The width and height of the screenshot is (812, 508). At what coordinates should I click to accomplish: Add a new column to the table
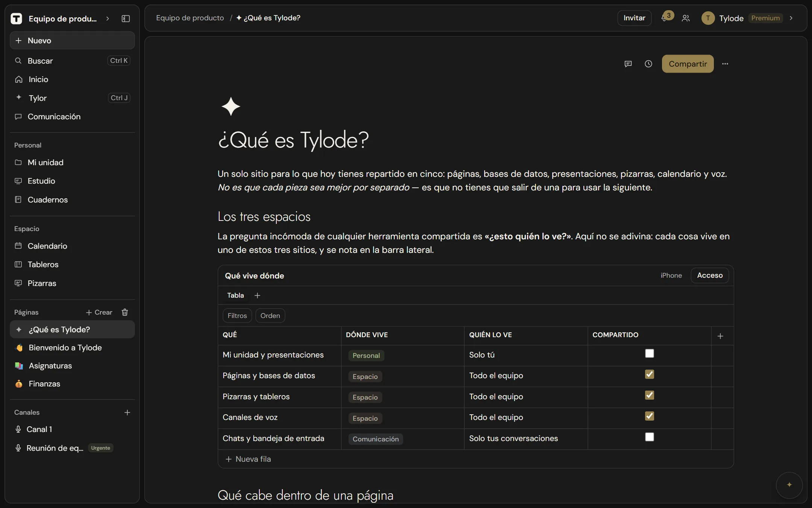(x=720, y=336)
